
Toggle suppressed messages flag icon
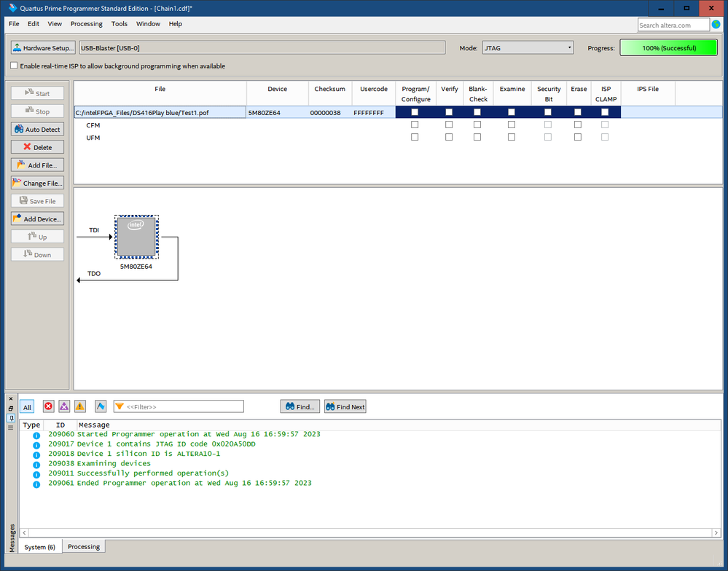[101, 406]
